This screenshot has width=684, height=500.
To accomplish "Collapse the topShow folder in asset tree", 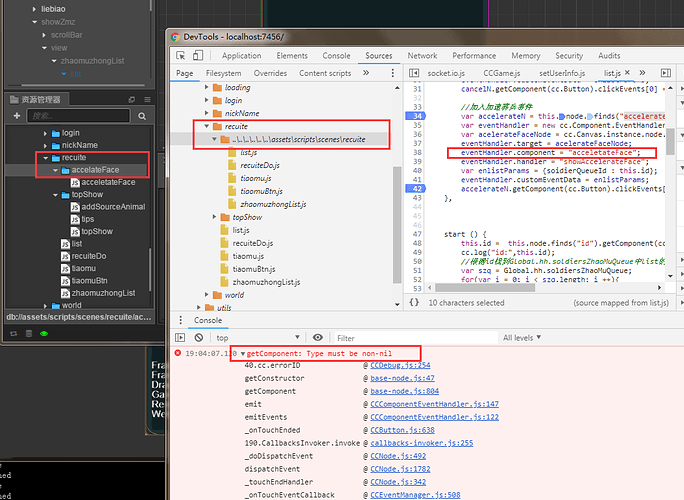I will click(x=55, y=195).
